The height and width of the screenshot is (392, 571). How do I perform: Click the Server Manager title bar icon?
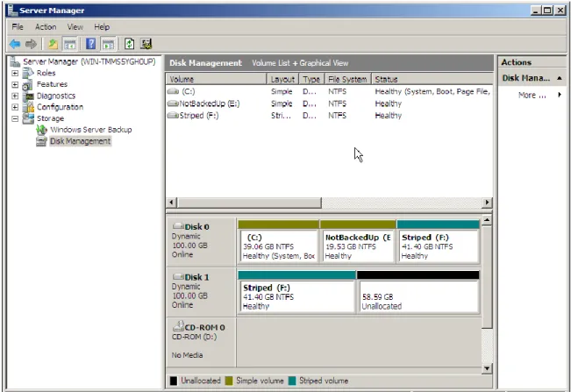(13, 10)
